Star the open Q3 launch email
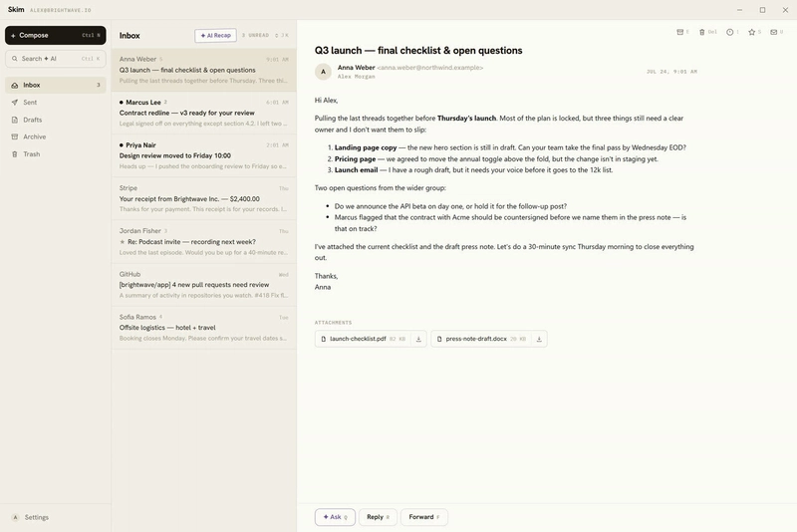The width and height of the screenshot is (797, 532). pyautogui.click(x=754, y=32)
